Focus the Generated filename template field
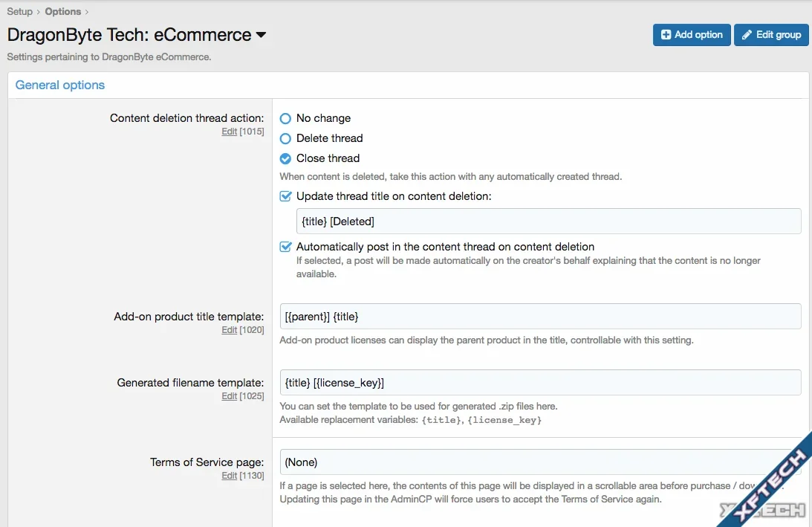812x527 pixels. pyautogui.click(x=540, y=382)
